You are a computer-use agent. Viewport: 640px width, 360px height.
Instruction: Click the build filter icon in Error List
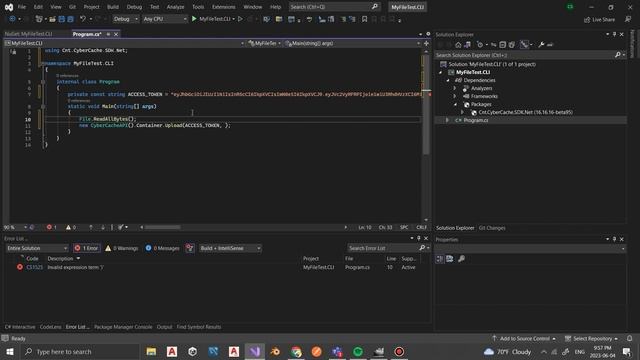(190, 248)
